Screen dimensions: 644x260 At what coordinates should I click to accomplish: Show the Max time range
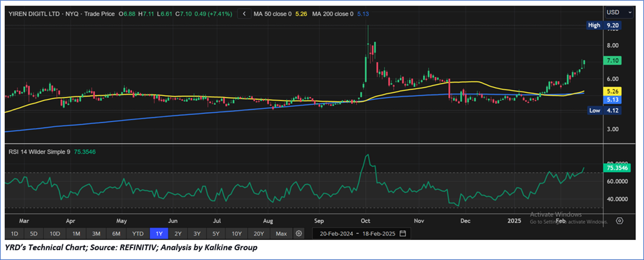[281, 233]
